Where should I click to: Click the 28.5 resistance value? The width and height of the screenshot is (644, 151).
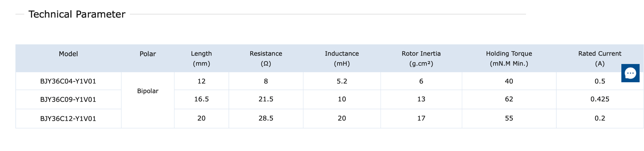click(x=266, y=118)
